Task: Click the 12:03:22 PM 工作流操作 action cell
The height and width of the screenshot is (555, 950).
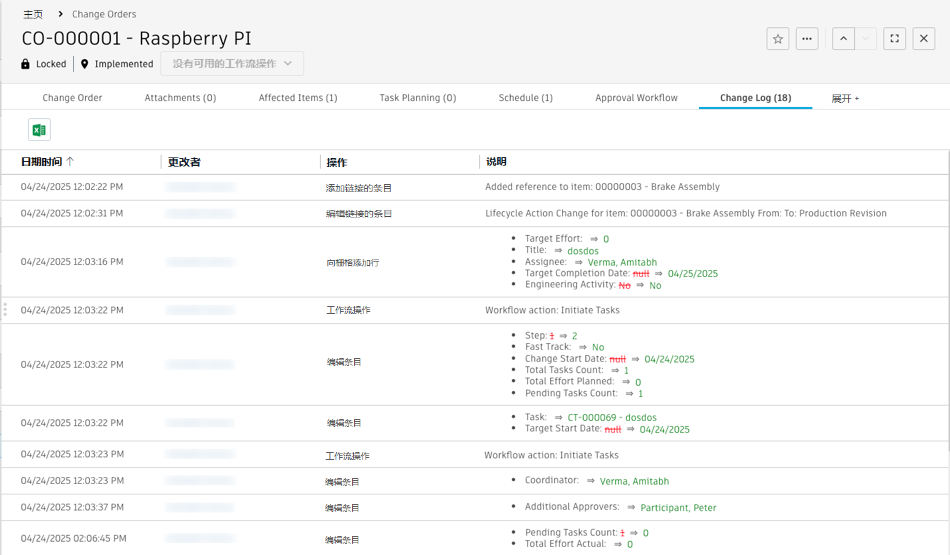Action: pyautogui.click(x=348, y=310)
